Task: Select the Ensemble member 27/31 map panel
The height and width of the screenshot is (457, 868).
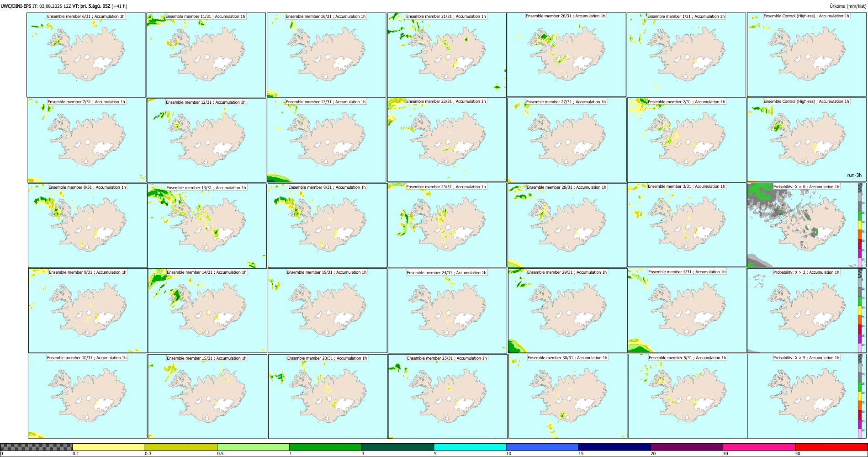Action: point(567,140)
